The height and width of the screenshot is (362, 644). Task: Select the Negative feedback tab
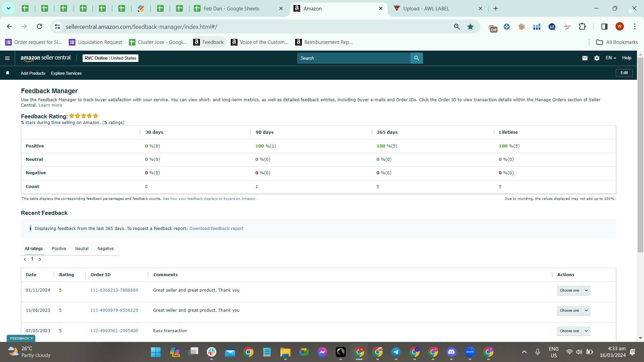[106, 249]
